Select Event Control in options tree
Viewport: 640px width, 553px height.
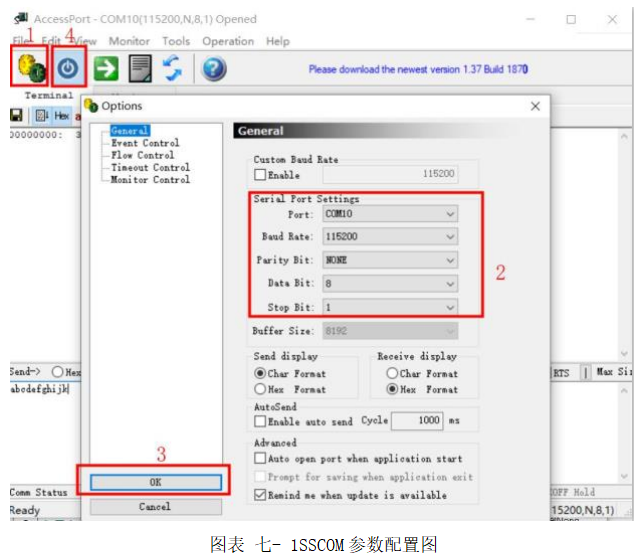(145, 143)
